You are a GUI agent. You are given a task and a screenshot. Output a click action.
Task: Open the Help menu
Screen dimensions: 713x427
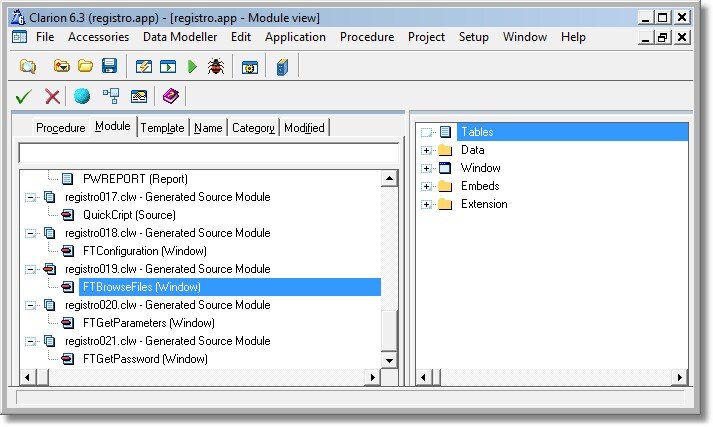(573, 37)
